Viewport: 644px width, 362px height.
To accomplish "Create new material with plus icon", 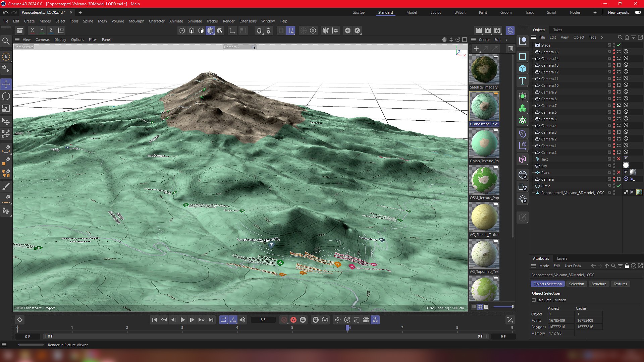I will pyautogui.click(x=476, y=49).
